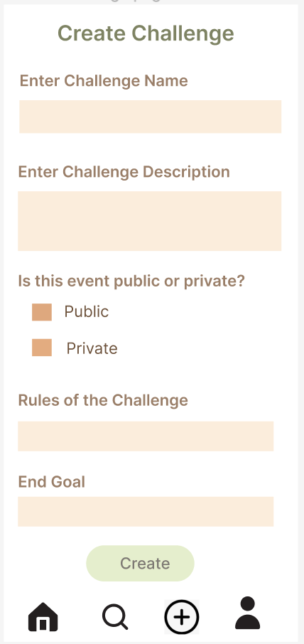
Task: Click the End Goal label
Action: (x=52, y=482)
